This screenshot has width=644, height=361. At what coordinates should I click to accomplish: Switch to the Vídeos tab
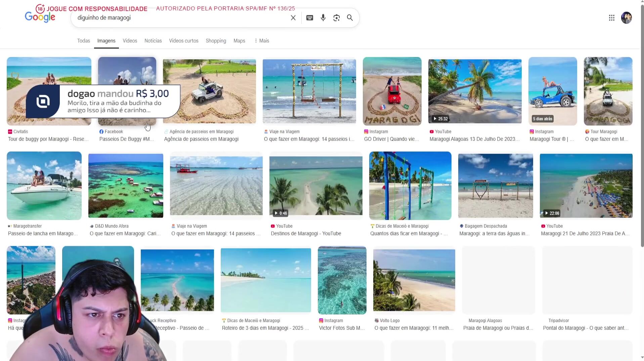click(130, 41)
